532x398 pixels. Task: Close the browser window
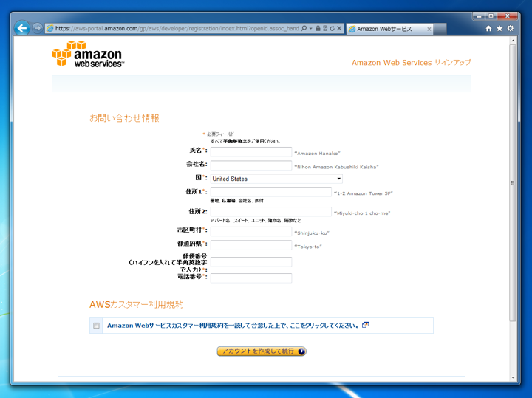[507, 16]
